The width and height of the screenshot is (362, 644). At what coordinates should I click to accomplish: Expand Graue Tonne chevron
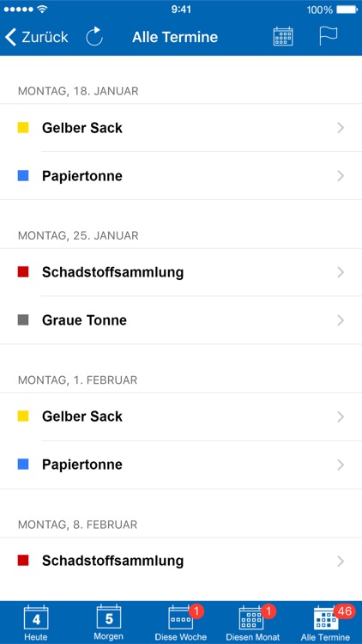pos(341,320)
